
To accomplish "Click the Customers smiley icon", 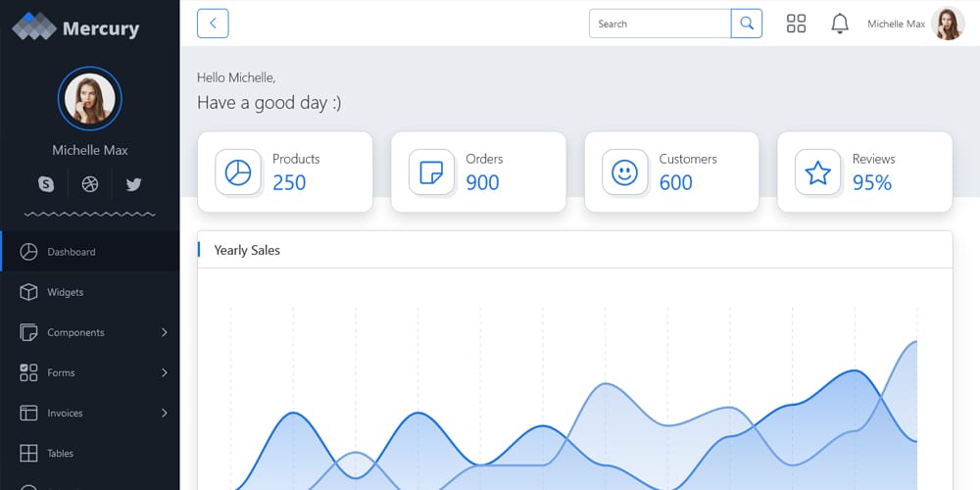I will (624, 172).
